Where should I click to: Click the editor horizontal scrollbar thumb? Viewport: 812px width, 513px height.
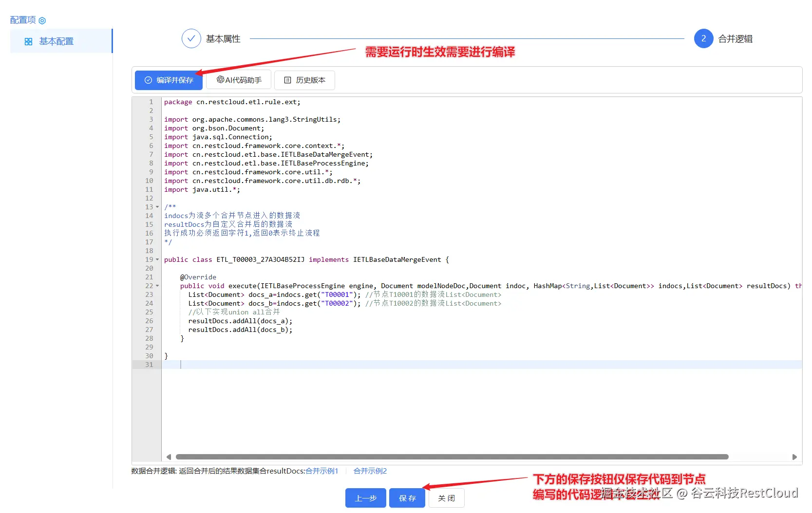[x=452, y=457]
